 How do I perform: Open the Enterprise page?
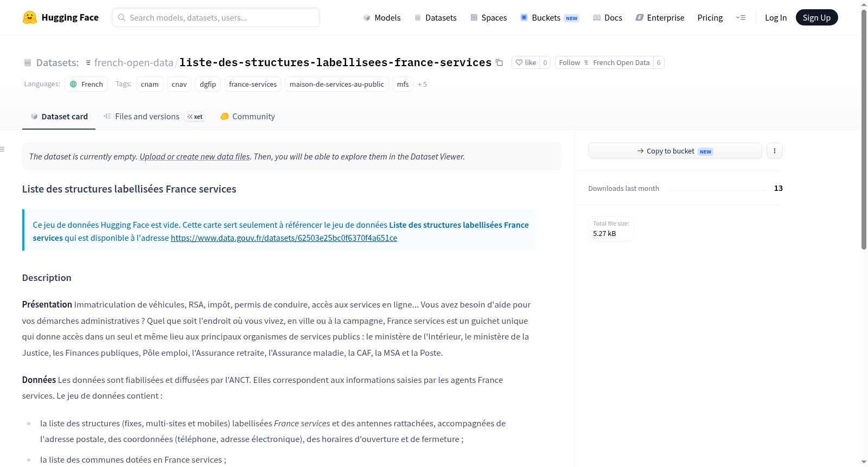pos(660,17)
